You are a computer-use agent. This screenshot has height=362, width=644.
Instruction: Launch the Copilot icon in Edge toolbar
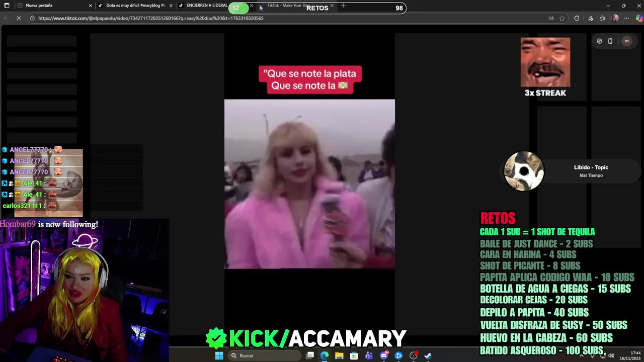pyautogui.click(x=639, y=18)
